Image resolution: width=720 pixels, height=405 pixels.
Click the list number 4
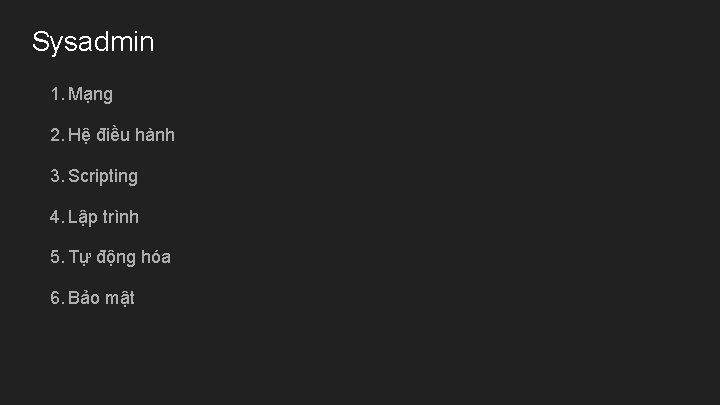(x=57, y=217)
